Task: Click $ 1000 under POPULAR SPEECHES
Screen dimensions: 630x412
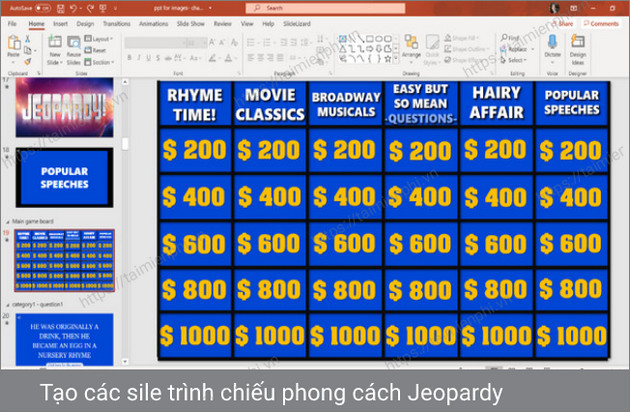Action: tap(572, 336)
